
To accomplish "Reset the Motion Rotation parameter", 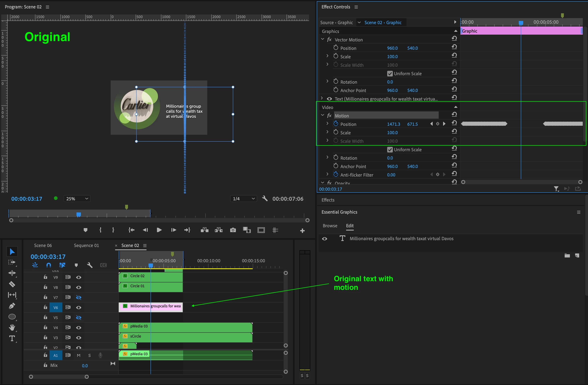I will click(x=454, y=157).
